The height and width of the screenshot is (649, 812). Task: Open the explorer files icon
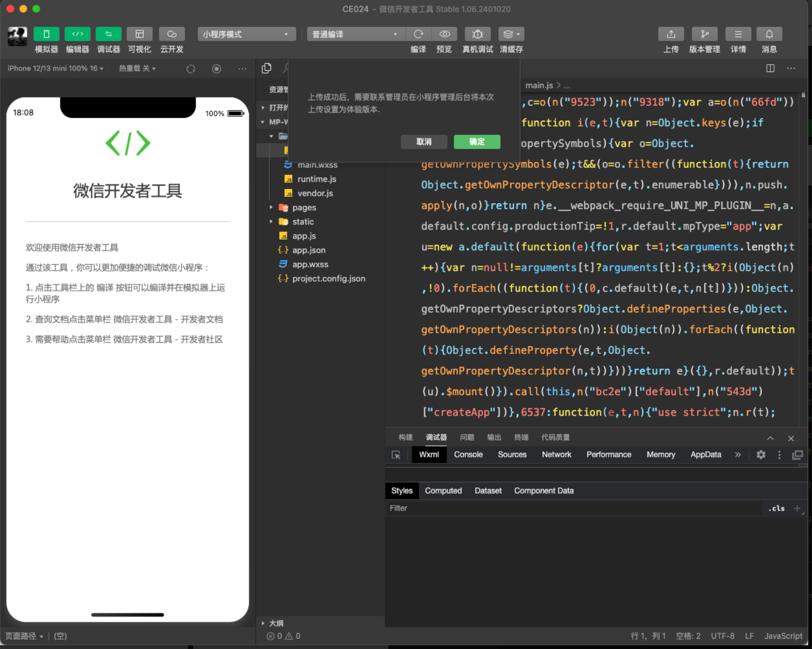pos(267,68)
